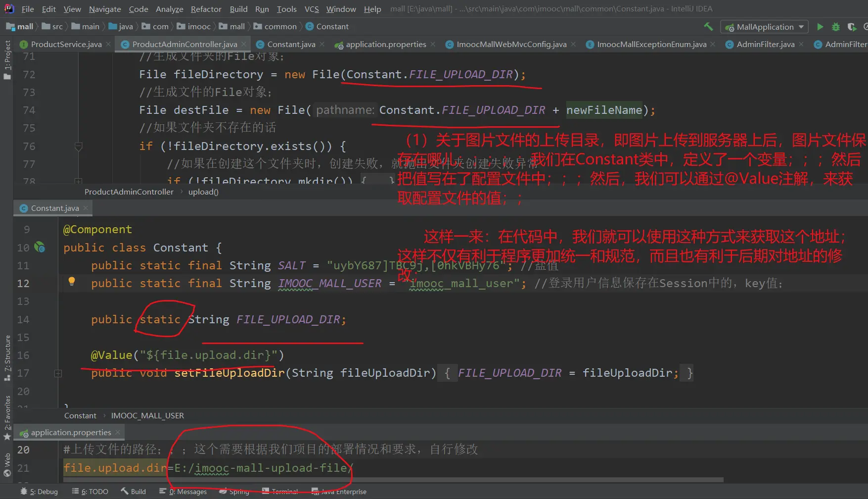Viewport: 868px width, 499px height.
Task: Click the Build Project hammer icon
Action: click(708, 27)
